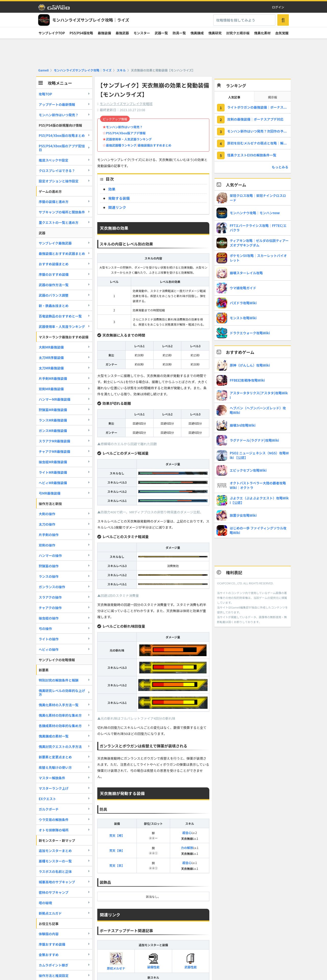
Task: Open the 原初メルゼナ monster thumbnail
Action: [116, 959]
